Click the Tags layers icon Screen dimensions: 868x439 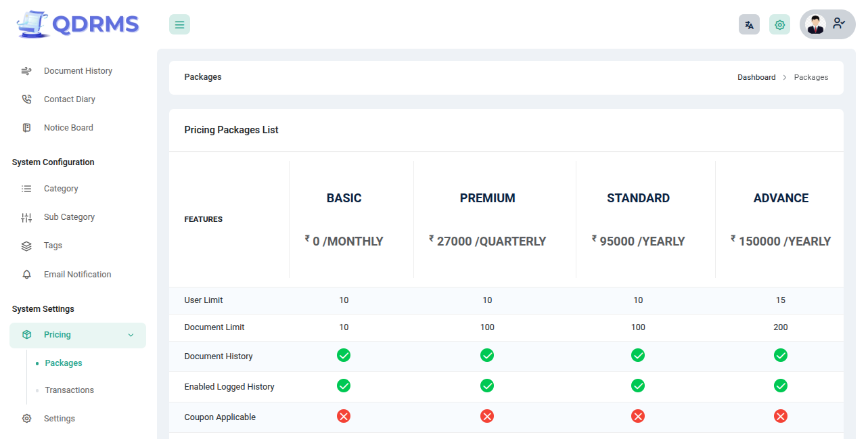click(x=26, y=246)
